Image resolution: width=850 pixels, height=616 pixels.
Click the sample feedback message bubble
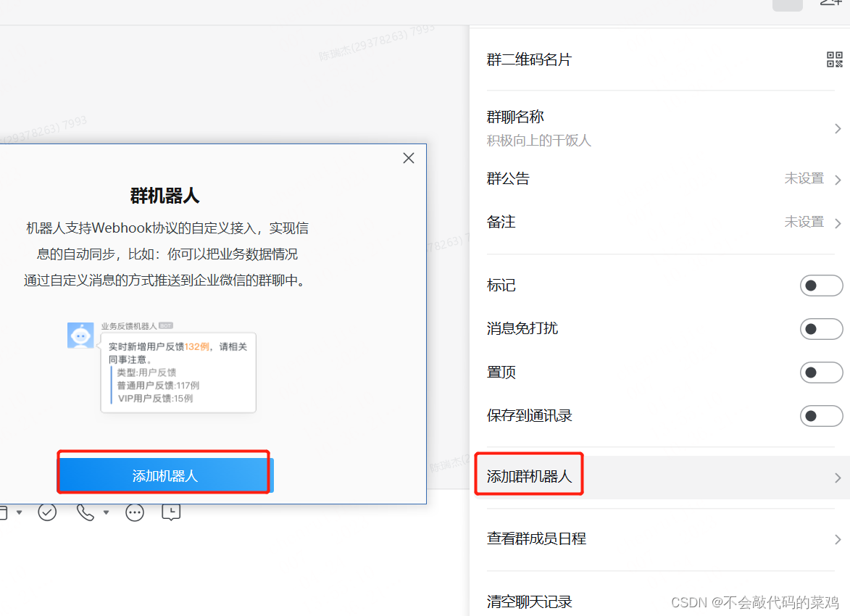178,372
